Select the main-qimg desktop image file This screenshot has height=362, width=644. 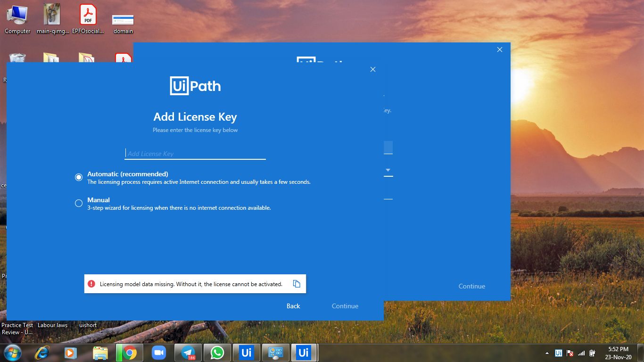tap(53, 19)
